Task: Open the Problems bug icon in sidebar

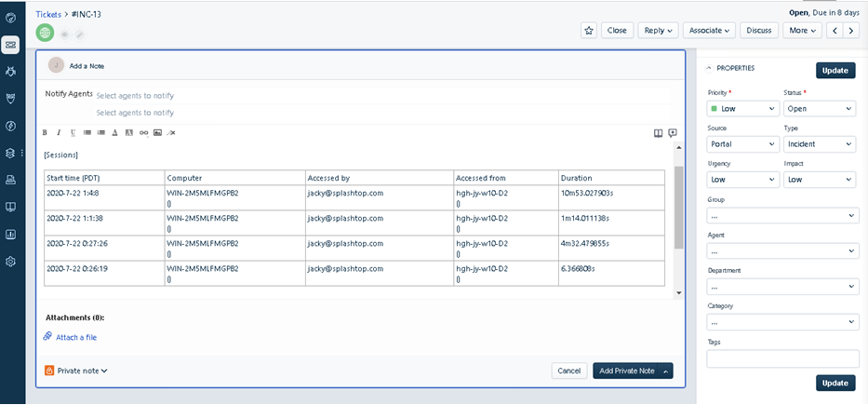Action: click(x=10, y=72)
